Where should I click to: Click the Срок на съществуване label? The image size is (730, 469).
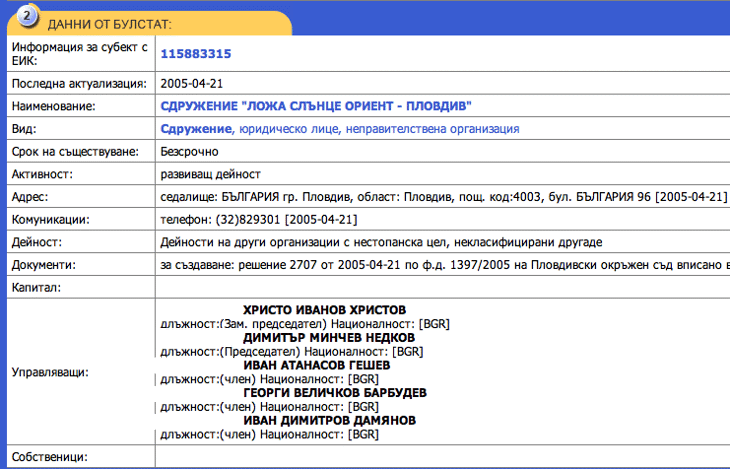coord(75,152)
